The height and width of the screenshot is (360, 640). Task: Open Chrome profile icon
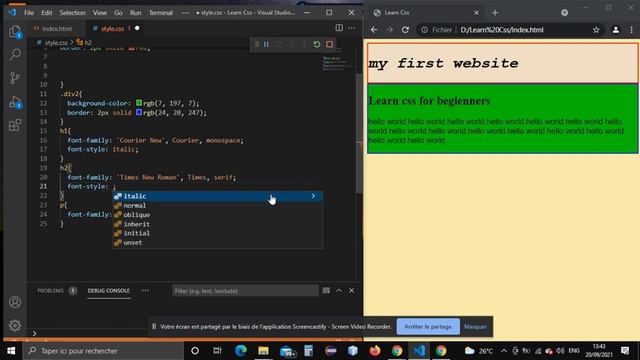point(616,30)
